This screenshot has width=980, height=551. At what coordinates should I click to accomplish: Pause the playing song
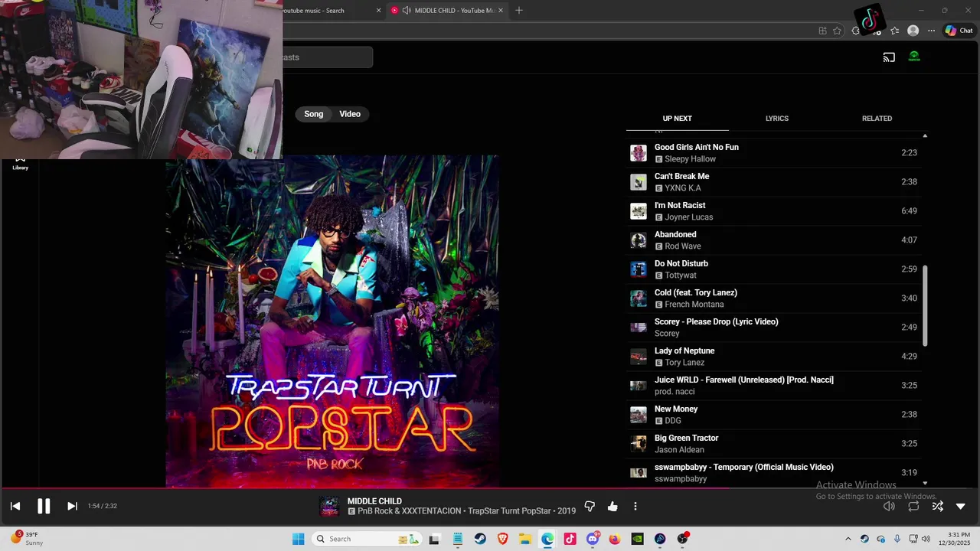click(44, 506)
